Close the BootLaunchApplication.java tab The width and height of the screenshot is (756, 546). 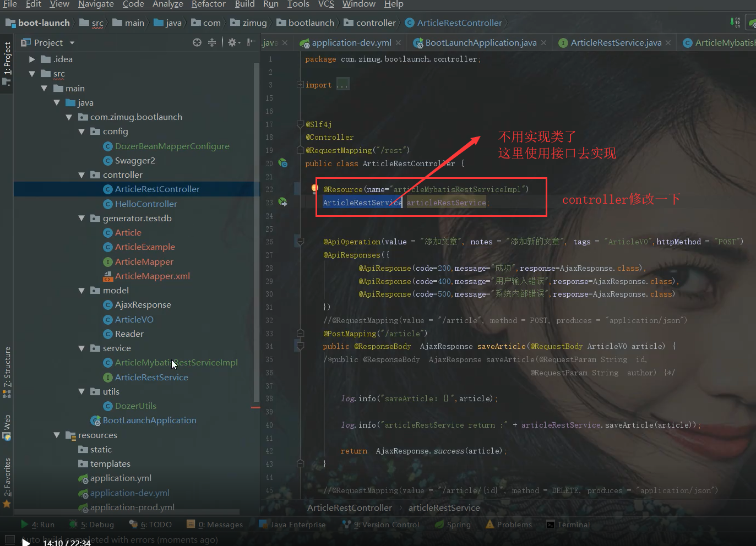(543, 42)
